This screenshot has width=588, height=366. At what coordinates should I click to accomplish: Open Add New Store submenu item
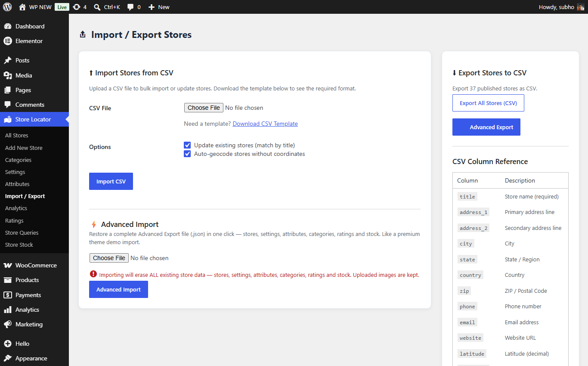pyautogui.click(x=24, y=148)
